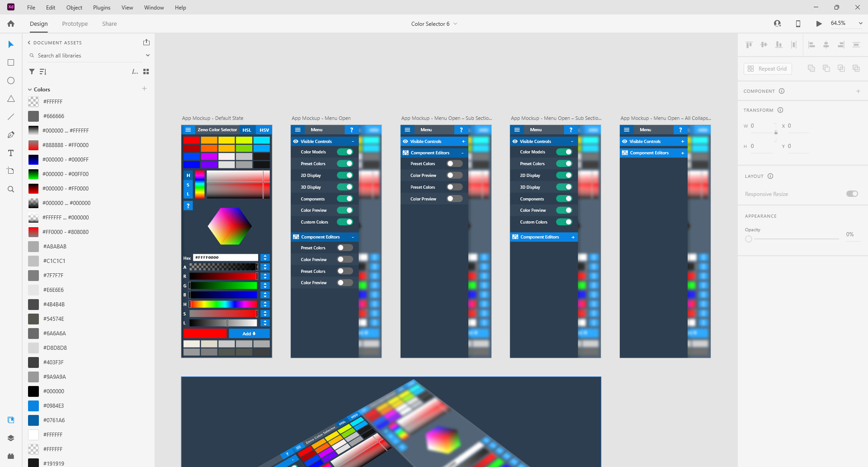Click the Add button in color selector
This screenshot has width=868, height=467.
click(x=249, y=334)
